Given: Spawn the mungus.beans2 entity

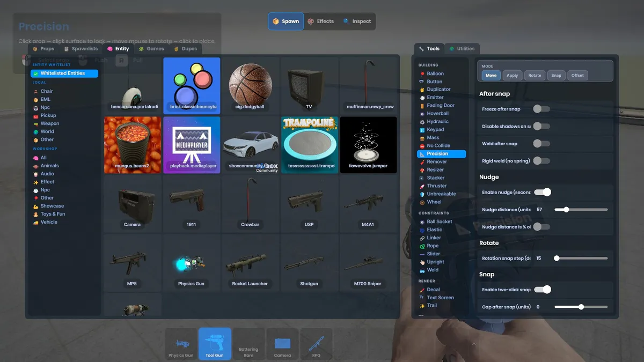Looking at the screenshot, I should pyautogui.click(x=132, y=145).
